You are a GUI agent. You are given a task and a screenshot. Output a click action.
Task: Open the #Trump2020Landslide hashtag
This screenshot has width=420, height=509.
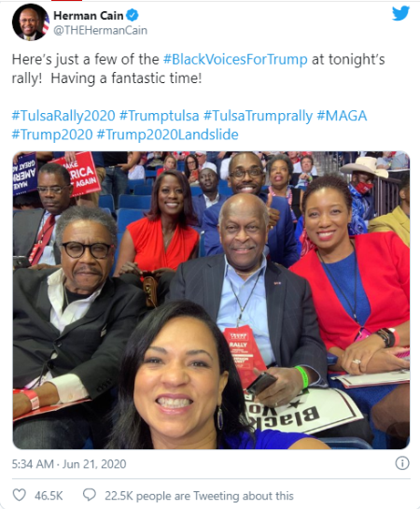point(168,134)
